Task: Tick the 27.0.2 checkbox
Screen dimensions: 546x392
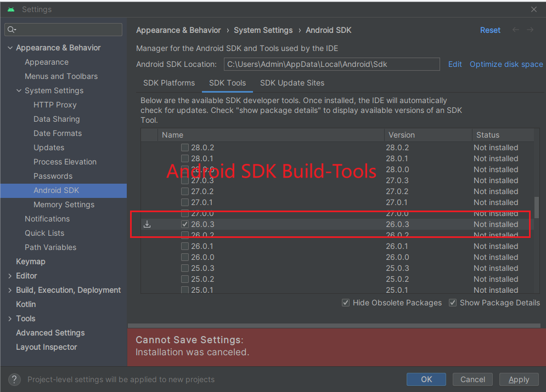Action: tap(185, 191)
